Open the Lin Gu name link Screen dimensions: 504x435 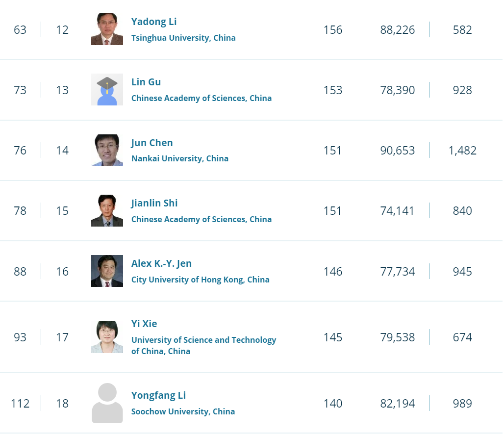[146, 82]
